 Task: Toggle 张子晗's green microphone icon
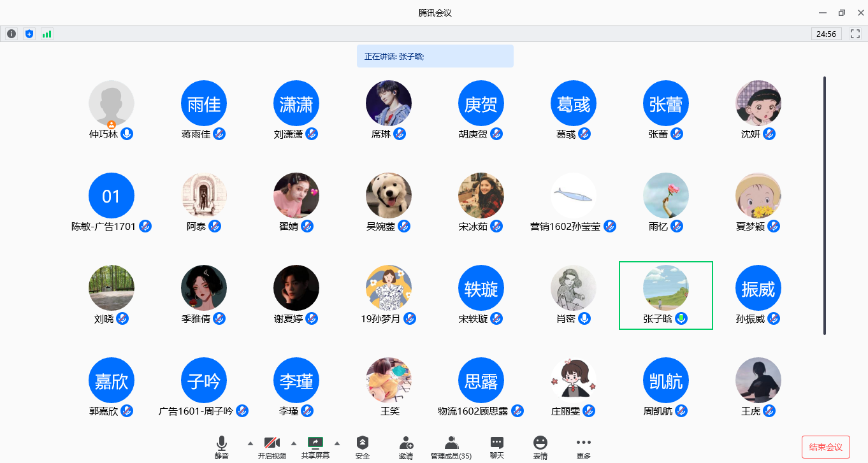[x=681, y=318]
